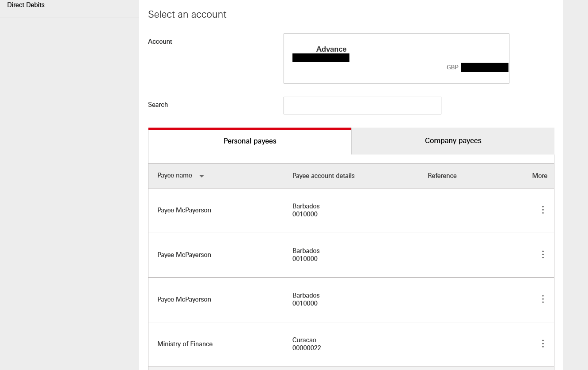Click the sort arrow beside Payee name
This screenshot has height=370, width=588.
[x=201, y=176]
